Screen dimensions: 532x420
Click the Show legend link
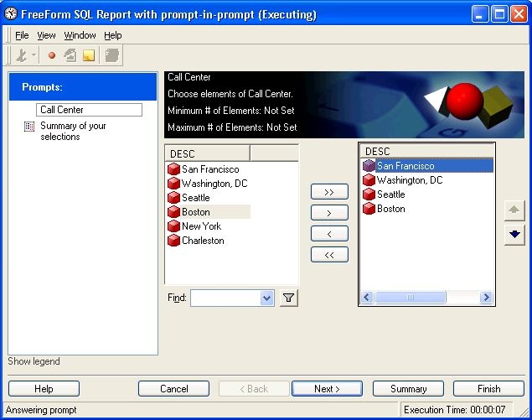point(34,361)
